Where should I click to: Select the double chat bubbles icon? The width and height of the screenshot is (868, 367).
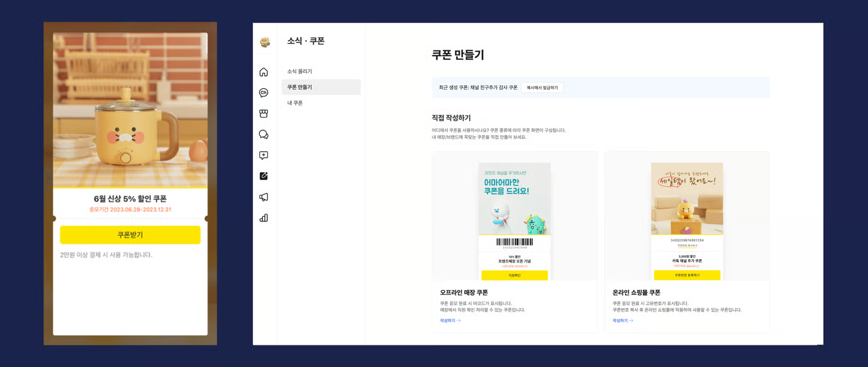263,134
